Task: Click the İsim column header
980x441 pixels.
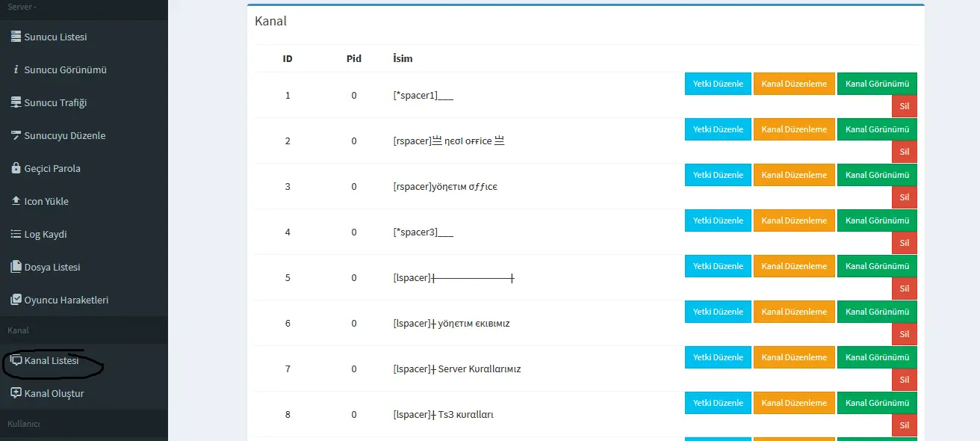Action: click(x=403, y=58)
